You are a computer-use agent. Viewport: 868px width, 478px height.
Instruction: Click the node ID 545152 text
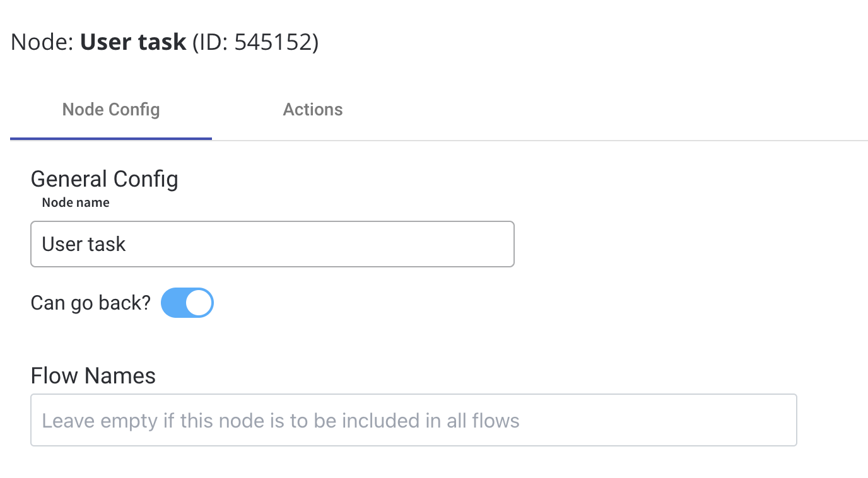tap(276, 42)
